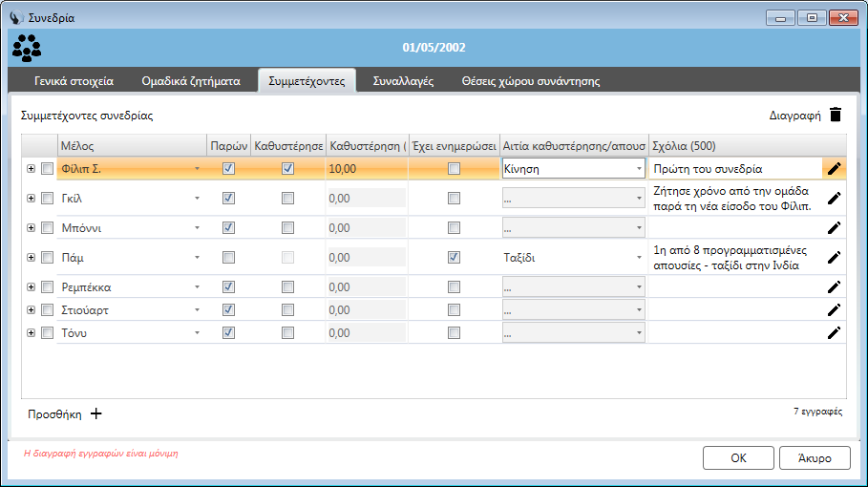Sort by the Μέλος column header
The image size is (868, 487).
pyautogui.click(x=132, y=146)
